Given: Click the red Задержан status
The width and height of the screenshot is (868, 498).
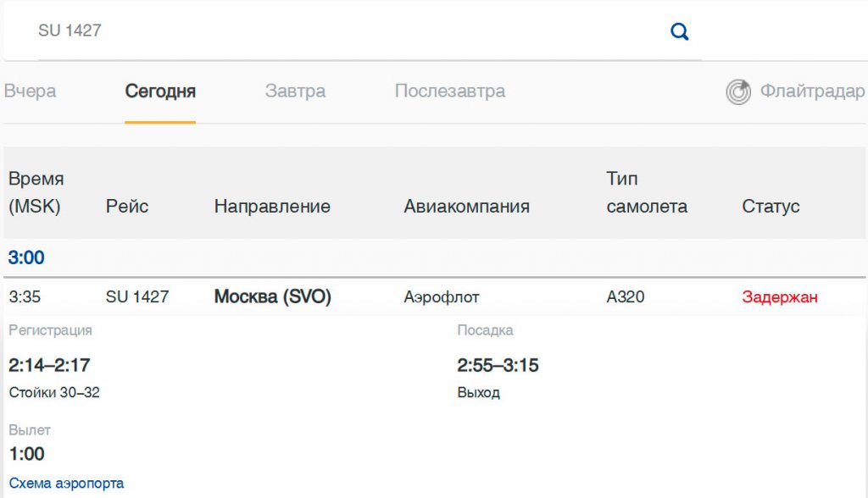Looking at the screenshot, I should tap(780, 297).
